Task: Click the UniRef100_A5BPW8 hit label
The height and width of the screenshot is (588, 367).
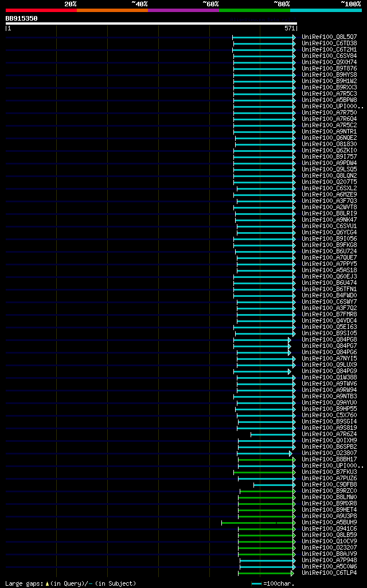Action: point(330,100)
